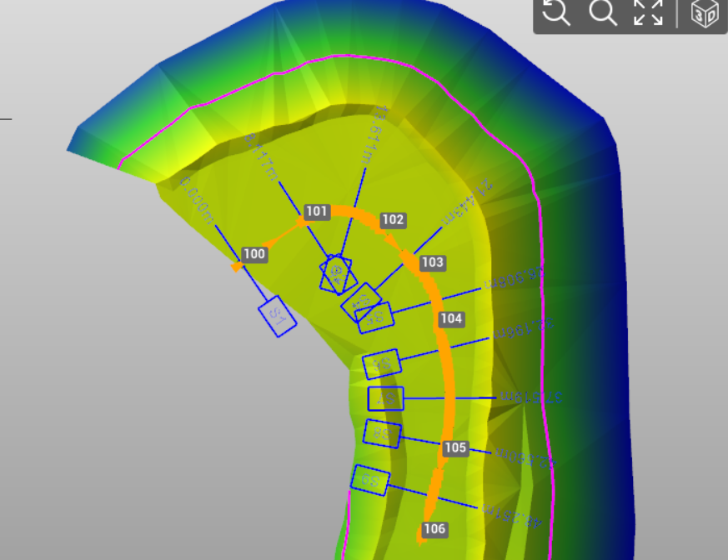Pick the 103 point label

[432, 262]
